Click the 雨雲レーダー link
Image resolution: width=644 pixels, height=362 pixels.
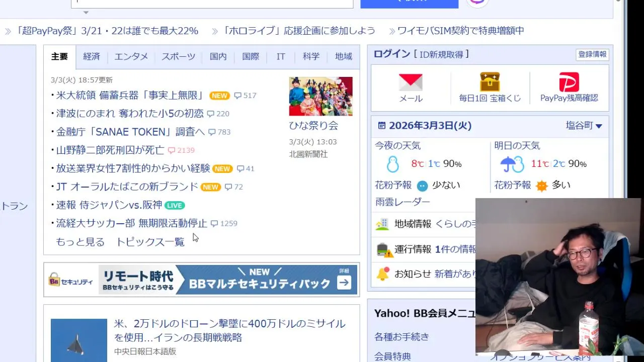(x=403, y=202)
